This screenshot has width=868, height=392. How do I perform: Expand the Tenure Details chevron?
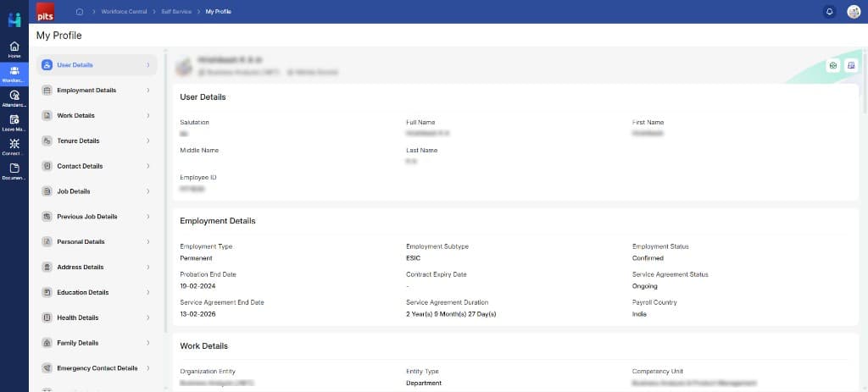(x=147, y=141)
